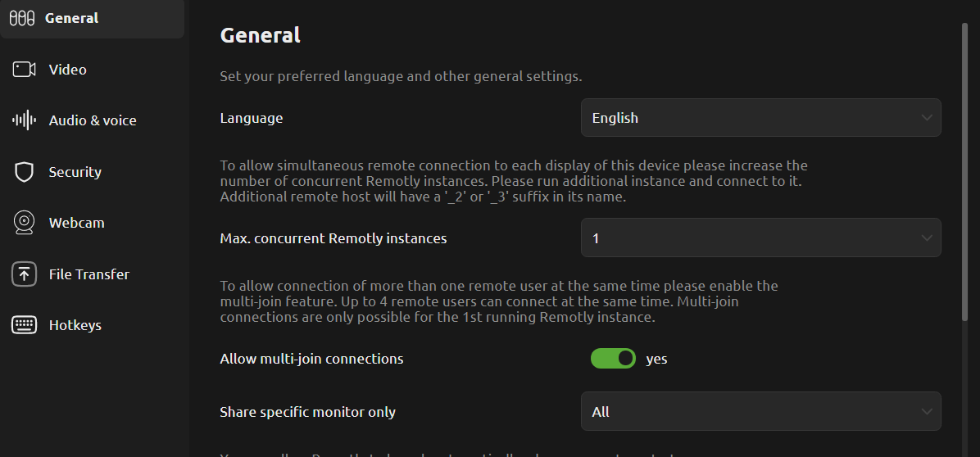This screenshot has height=457, width=980.
Task: Click the chevron arrow next to All
Action: pyautogui.click(x=926, y=411)
